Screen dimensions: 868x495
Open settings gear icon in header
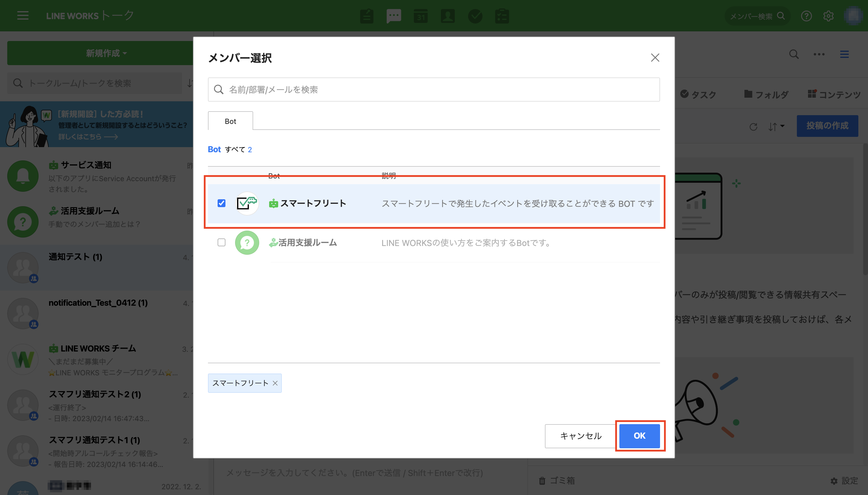(x=828, y=16)
